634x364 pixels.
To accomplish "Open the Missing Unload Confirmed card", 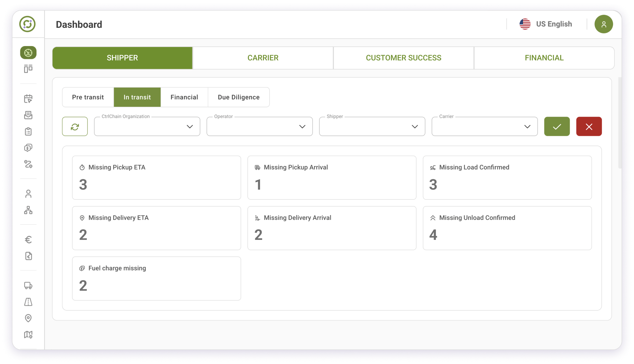I will point(507,228).
